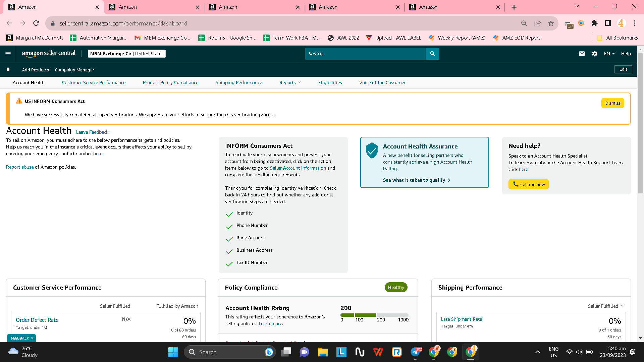The height and width of the screenshot is (362, 644).
Task: Click the Account Health Rating progress bar
Action: tap(374, 315)
